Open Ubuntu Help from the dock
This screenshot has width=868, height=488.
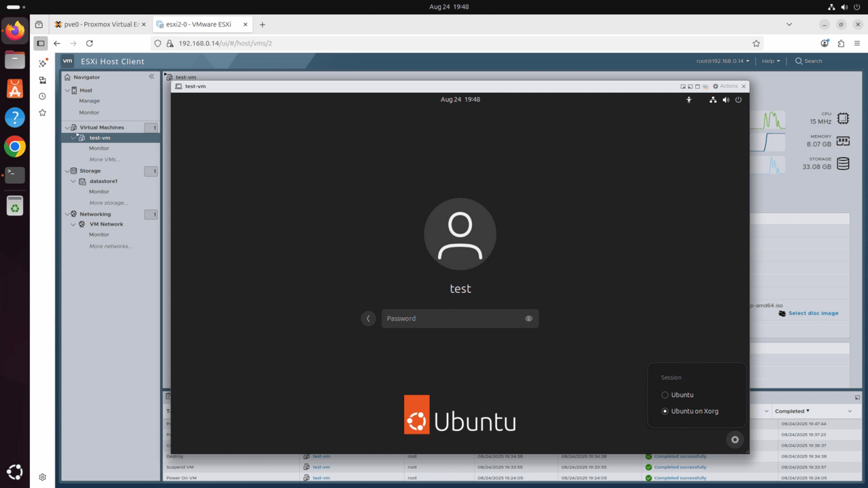tap(15, 117)
